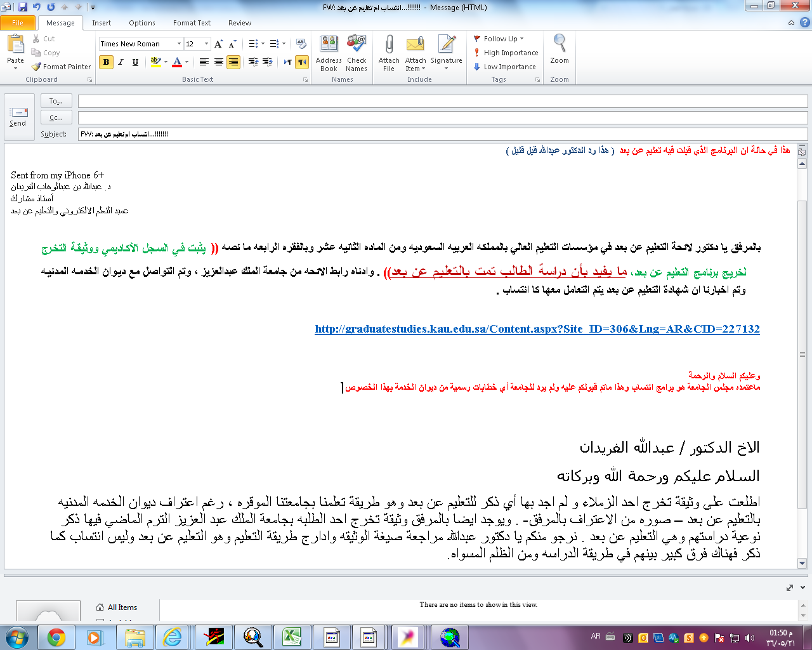
Task: Expand bullets list dropdown arrow
Action: [x=263, y=44]
